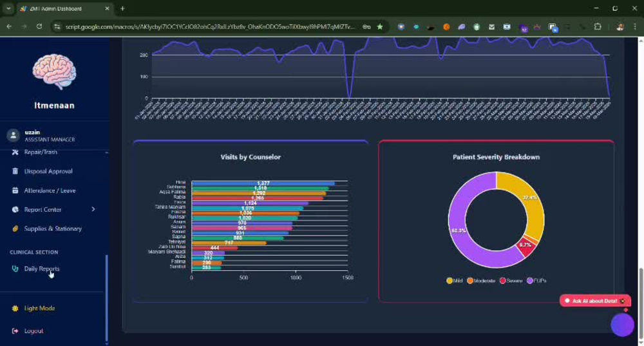The image size is (644, 346).
Task: Reload the page
Action: pyautogui.click(x=39, y=26)
